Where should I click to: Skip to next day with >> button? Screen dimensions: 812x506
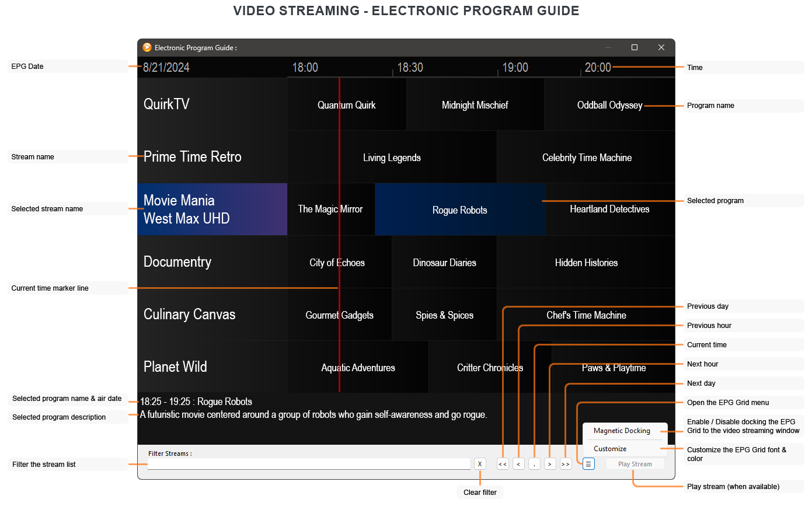coord(566,464)
